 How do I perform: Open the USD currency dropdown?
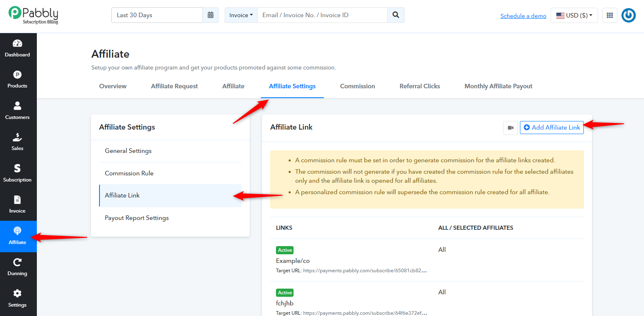coord(574,15)
